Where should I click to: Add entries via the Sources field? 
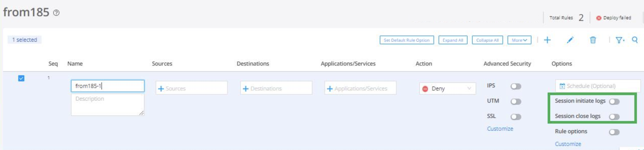(191, 88)
